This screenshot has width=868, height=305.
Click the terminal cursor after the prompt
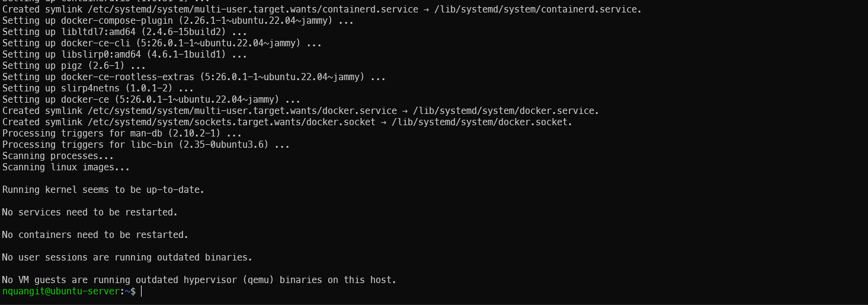pyautogui.click(x=142, y=291)
